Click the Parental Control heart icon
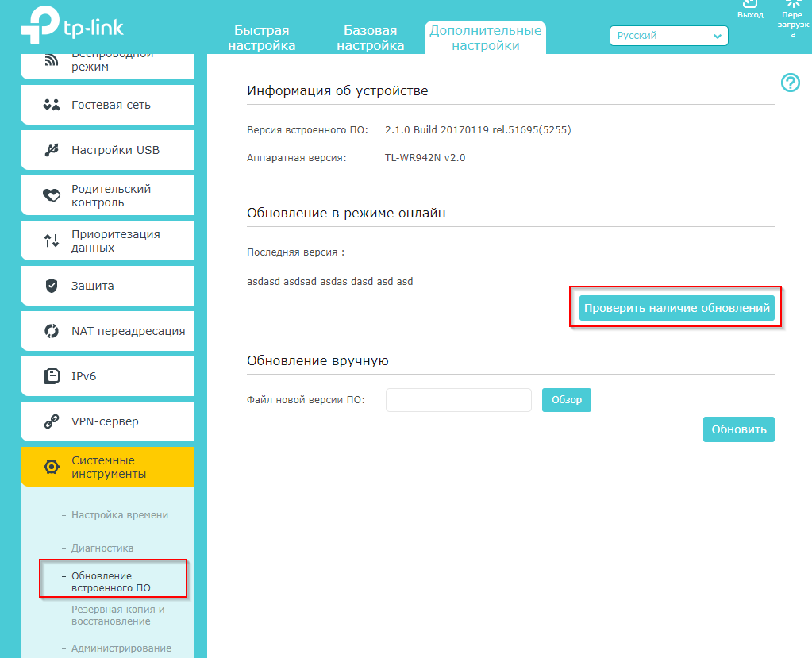This screenshot has height=658, width=812. point(52,195)
